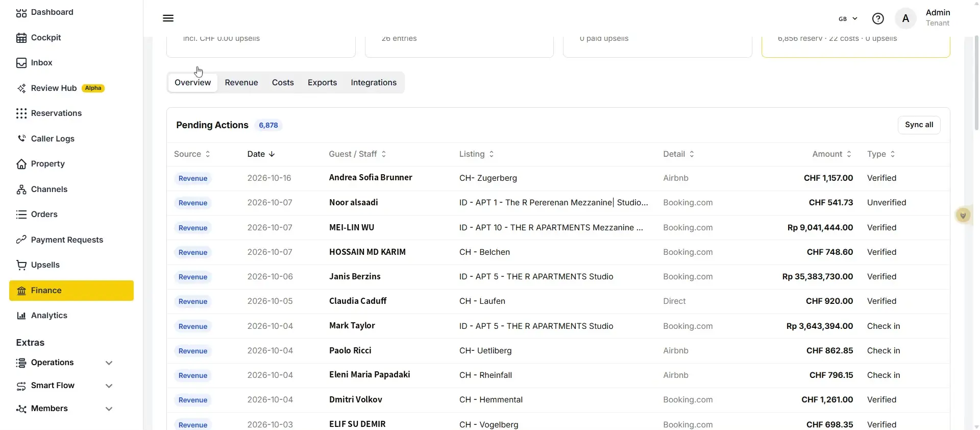Click the Channels icon
The height and width of the screenshot is (430, 980).
[21, 189]
